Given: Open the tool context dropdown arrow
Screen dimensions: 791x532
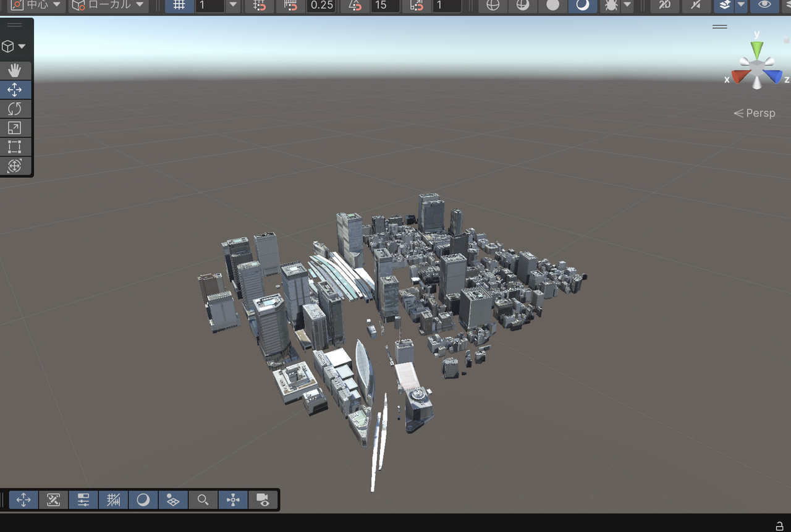Looking at the screenshot, I should point(22,47).
